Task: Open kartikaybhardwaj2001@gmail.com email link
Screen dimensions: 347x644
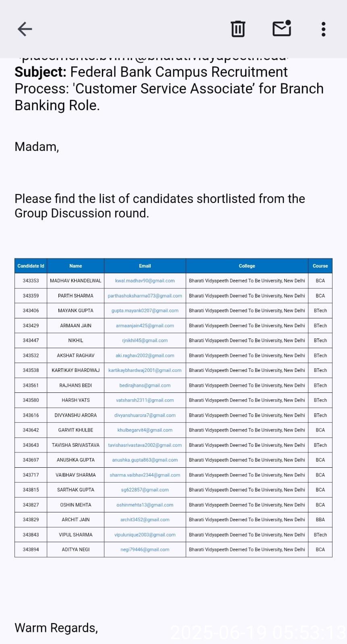Action: tap(145, 370)
